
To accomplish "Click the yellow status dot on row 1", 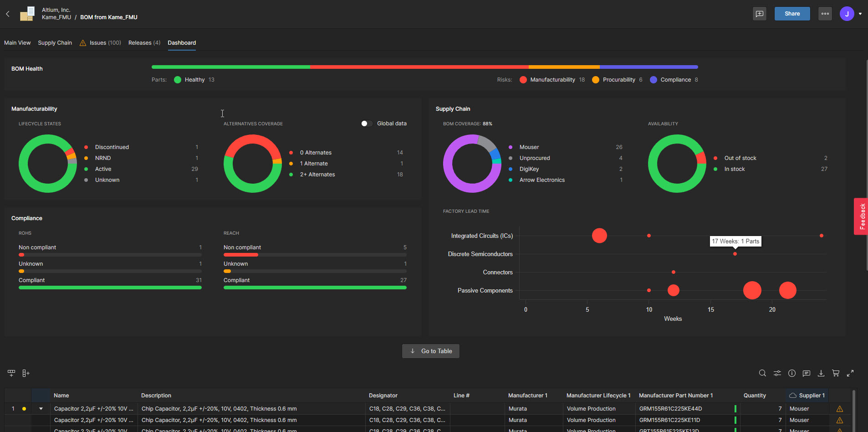I will [x=24, y=408].
